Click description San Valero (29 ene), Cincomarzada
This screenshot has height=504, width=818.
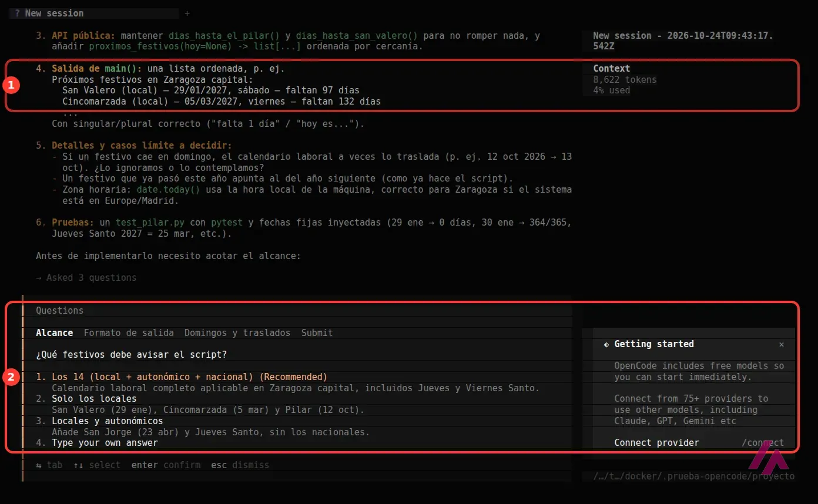click(x=208, y=410)
